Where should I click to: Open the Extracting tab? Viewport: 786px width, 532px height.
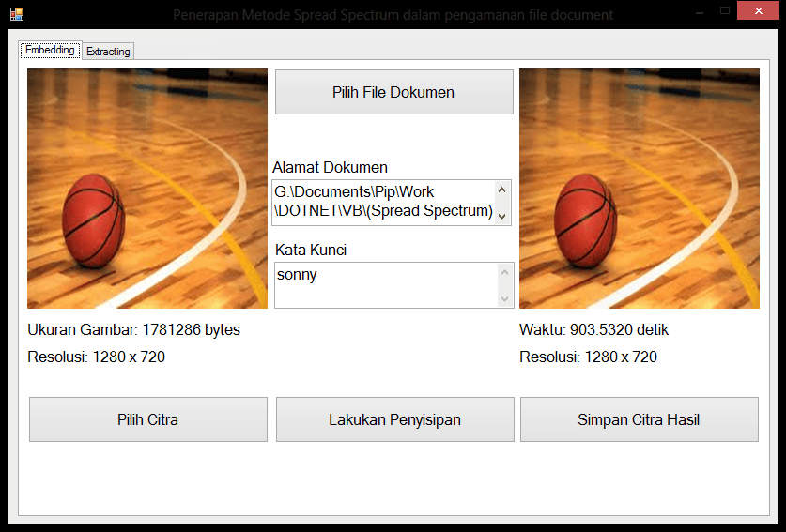coord(108,52)
